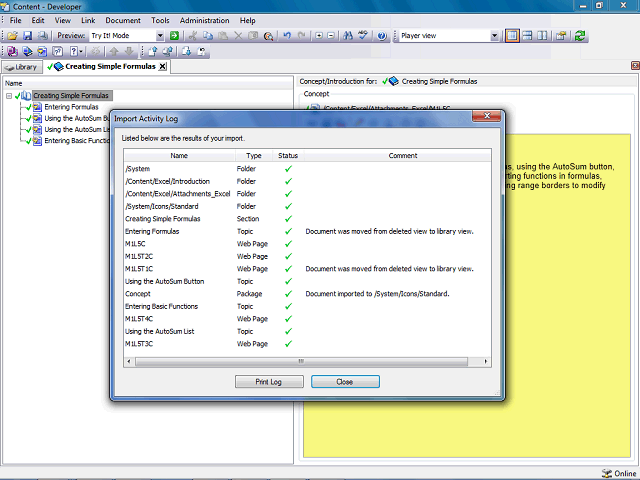This screenshot has width=640, height=480.
Task: Click the red close icon right of the tab bar
Action: 635,65
